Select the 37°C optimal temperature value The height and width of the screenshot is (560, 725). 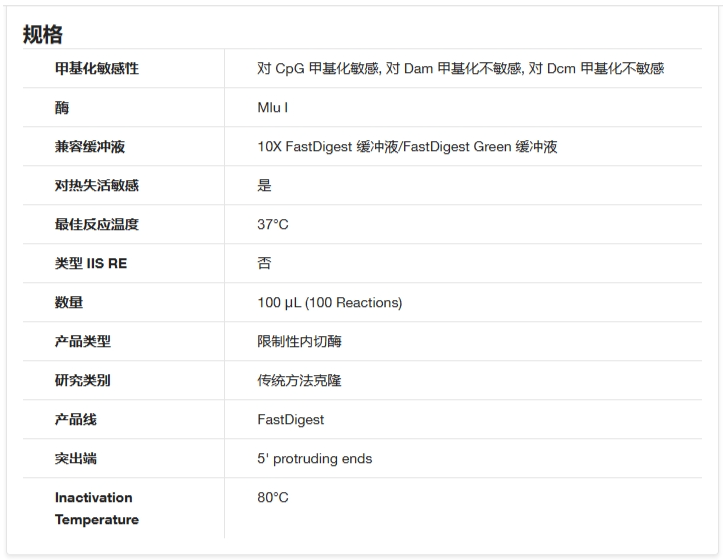pyautogui.click(x=272, y=225)
